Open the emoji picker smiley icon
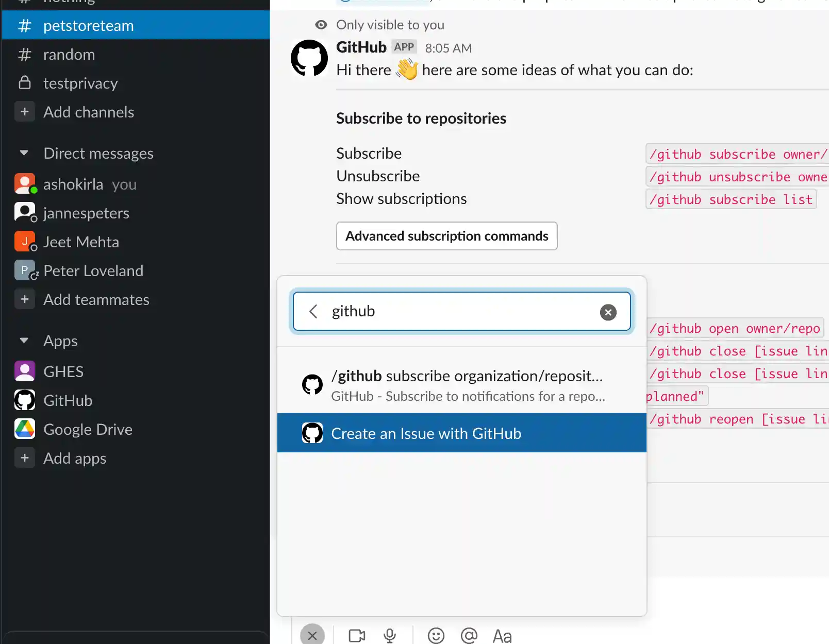Viewport: 829px width, 644px height. (436, 636)
